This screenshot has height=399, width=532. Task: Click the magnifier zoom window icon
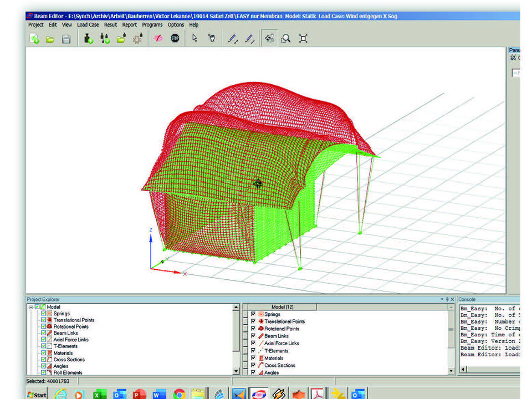tap(286, 39)
